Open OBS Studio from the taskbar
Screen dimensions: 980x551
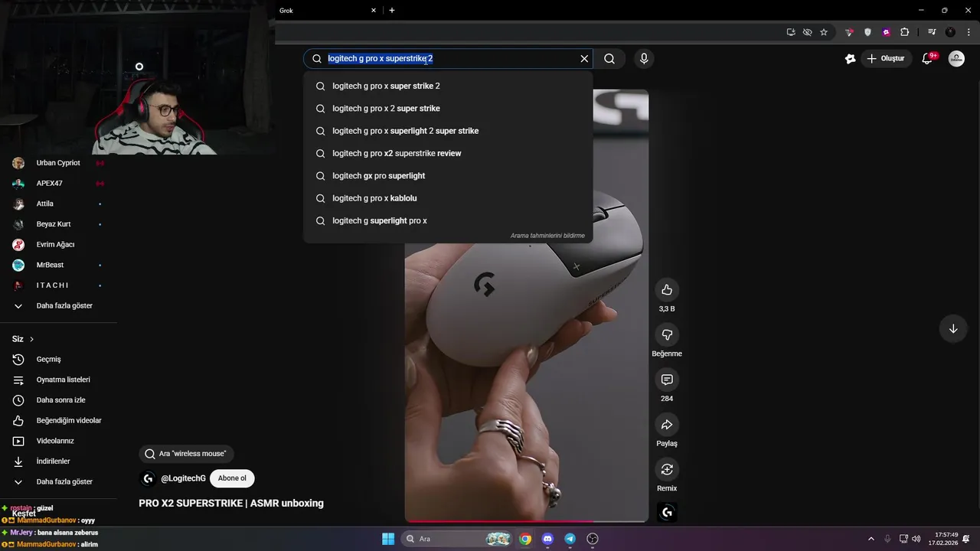tap(592, 539)
